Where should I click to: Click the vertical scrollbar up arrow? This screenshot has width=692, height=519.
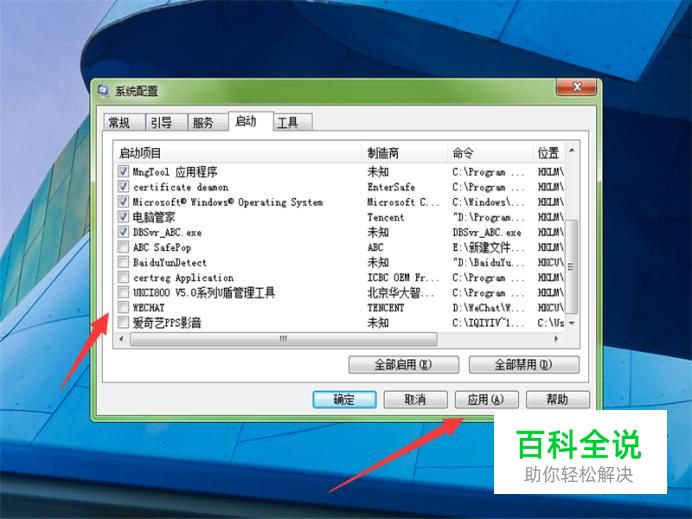[x=572, y=150]
